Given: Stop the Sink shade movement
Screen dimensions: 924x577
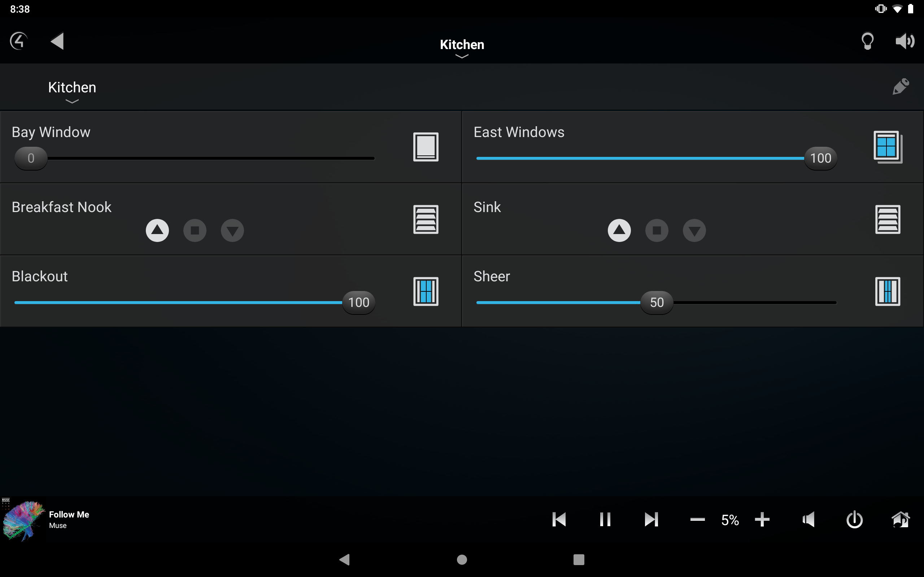Looking at the screenshot, I should [x=657, y=230].
